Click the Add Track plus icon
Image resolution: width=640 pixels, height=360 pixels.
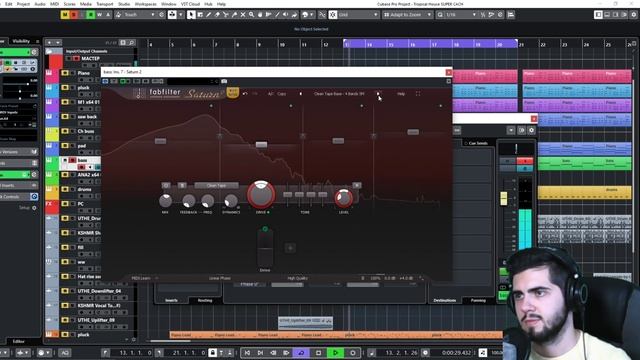tap(49, 42)
